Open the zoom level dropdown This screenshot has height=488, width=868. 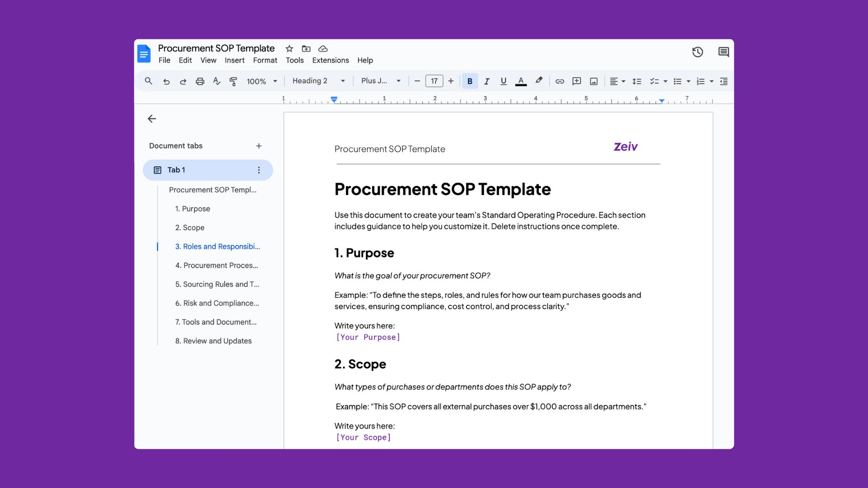pyautogui.click(x=262, y=81)
